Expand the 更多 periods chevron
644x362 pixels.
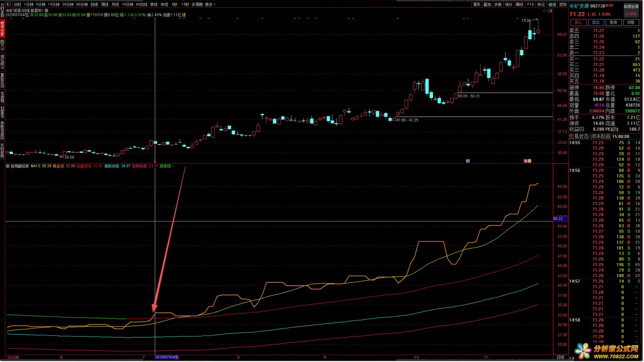pyautogui.click(x=215, y=4)
